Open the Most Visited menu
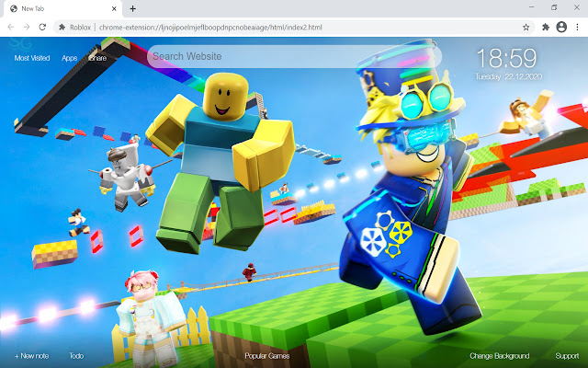This screenshot has width=588, height=368. pyautogui.click(x=32, y=58)
